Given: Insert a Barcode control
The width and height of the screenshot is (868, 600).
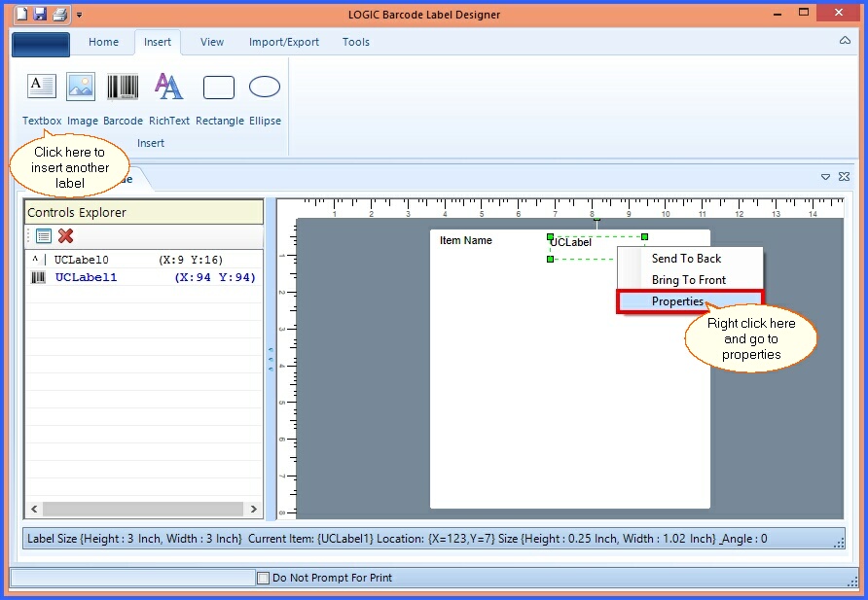Looking at the screenshot, I should (123, 99).
